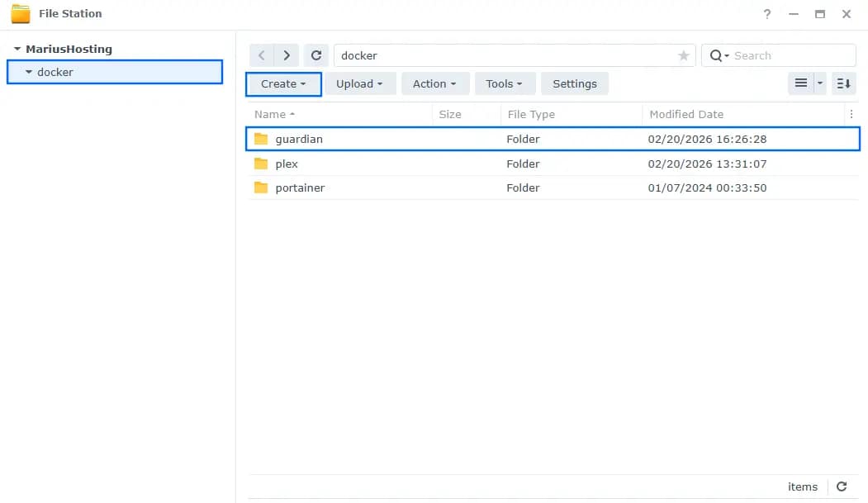Viewport: 868px width, 503px height.
Task: Click the view mode list icon
Action: click(x=800, y=83)
